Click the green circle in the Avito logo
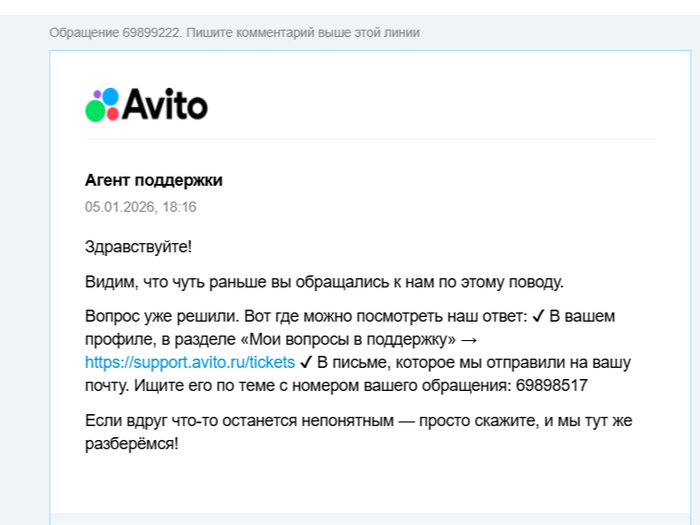700x525 pixels. pyautogui.click(x=96, y=111)
